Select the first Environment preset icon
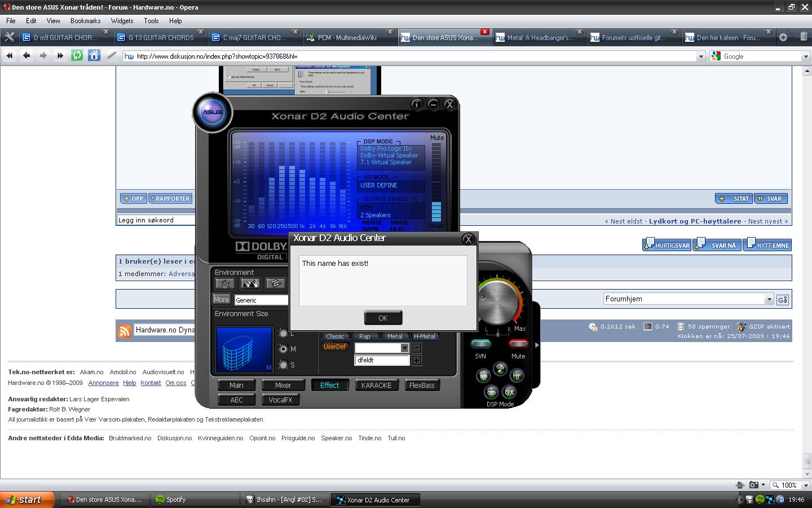This screenshot has height=508, width=812. coord(225,284)
